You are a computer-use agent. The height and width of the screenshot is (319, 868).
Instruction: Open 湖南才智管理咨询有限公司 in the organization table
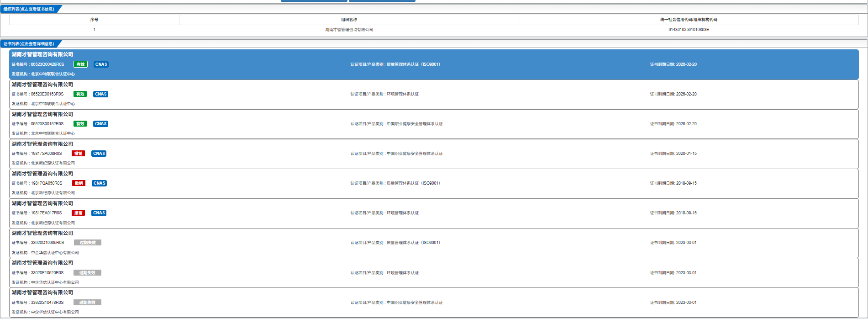coord(349,30)
